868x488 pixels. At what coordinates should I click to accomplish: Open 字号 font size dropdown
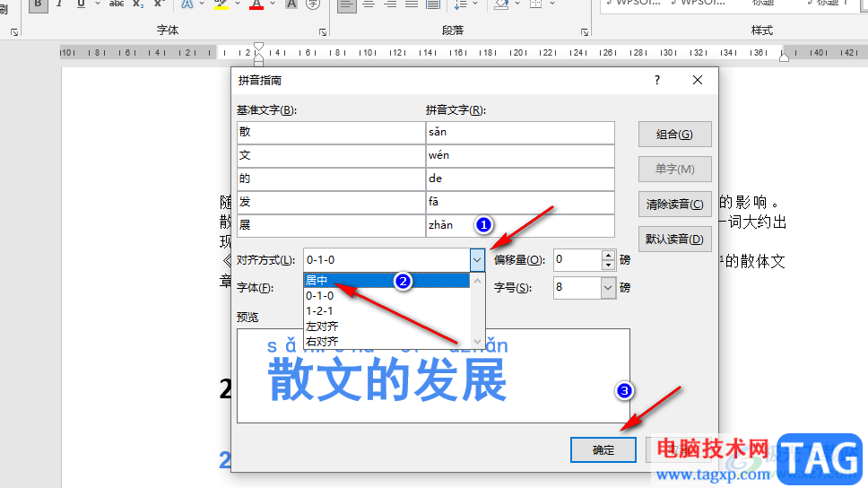[608, 287]
